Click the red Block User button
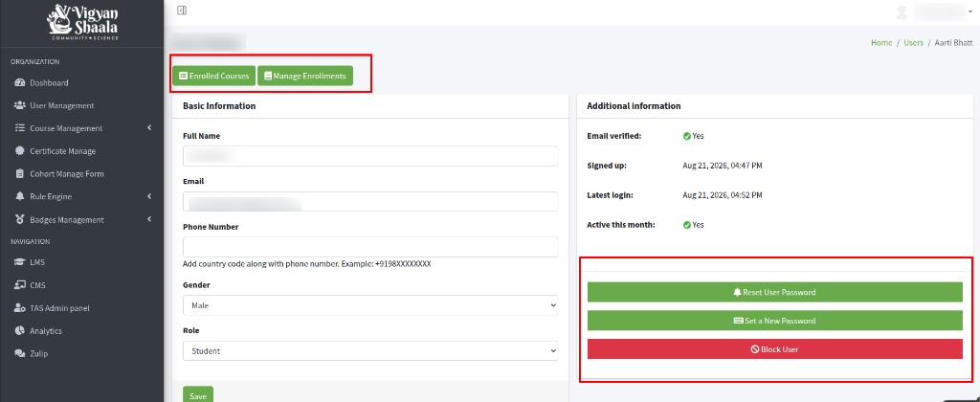Image resolution: width=980 pixels, height=402 pixels. (x=774, y=349)
